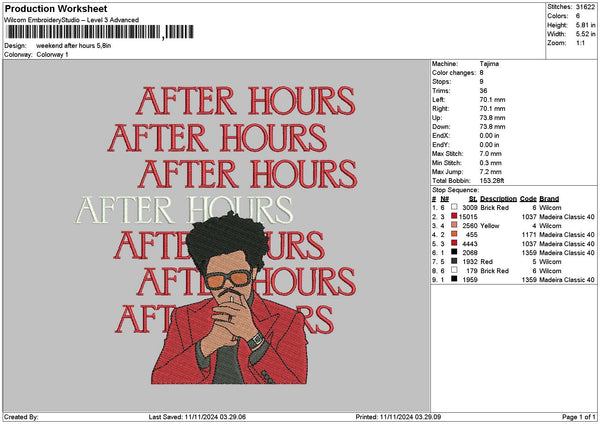Click 'Brick Red' description in stop row 8
This screenshot has width=600, height=424.
pyautogui.click(x=494, y=271)
